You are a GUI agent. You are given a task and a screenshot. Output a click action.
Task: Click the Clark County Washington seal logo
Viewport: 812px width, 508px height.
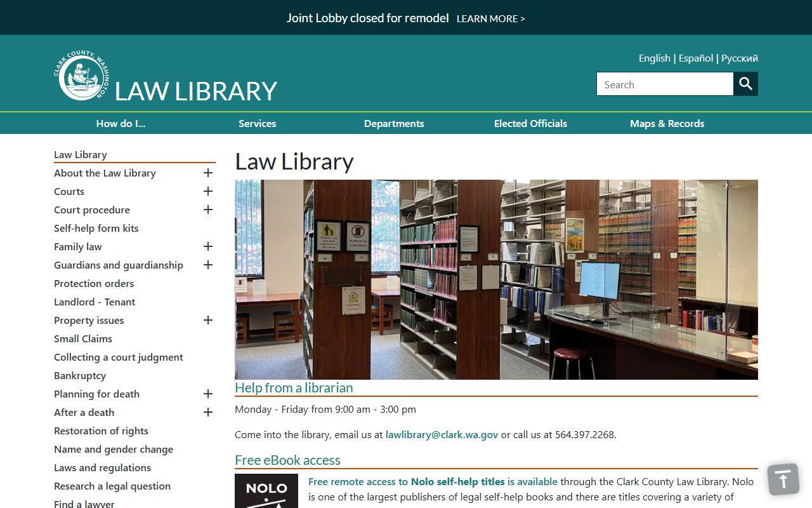tap(82, 76)
